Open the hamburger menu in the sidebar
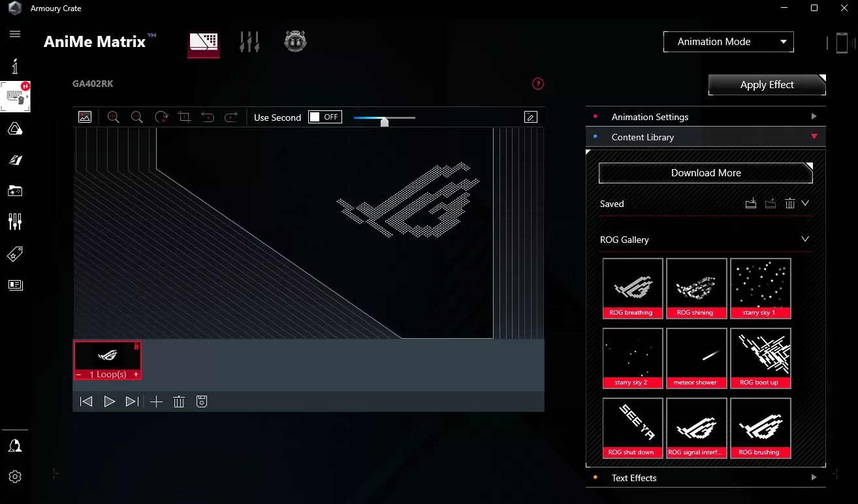858x504 pixels. (x=15, y=34)
